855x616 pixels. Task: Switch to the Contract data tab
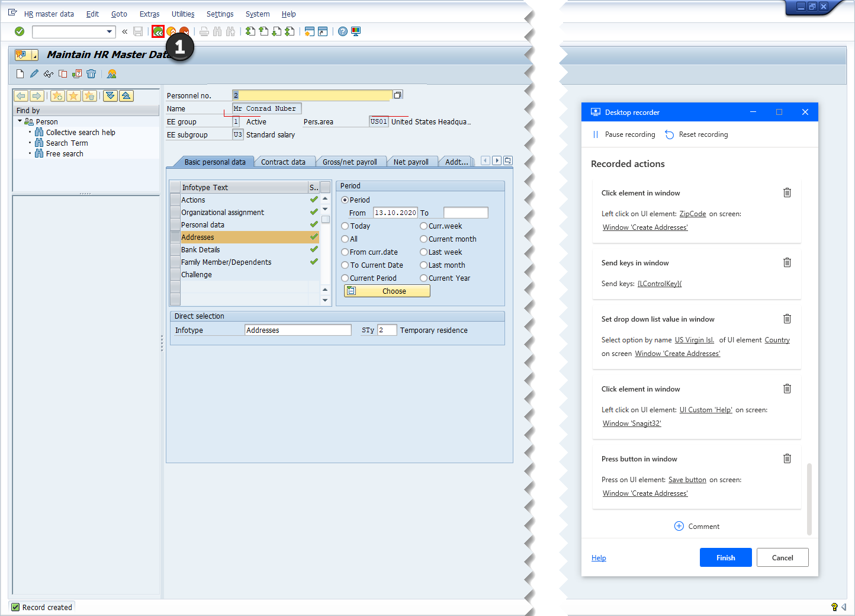[x=283, y=162]
